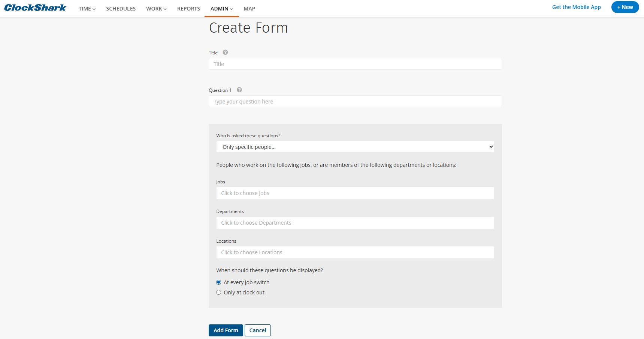The width and height of the screenshot is (644, 339).
Task: Open the MAP page
Action: pyautogui.click(x=249, y=9)
